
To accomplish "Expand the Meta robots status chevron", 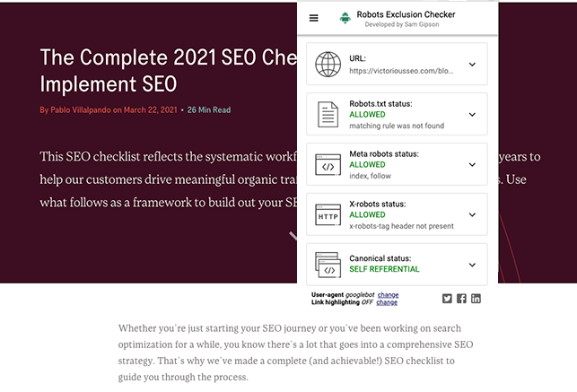I will [x=472, y=165].
